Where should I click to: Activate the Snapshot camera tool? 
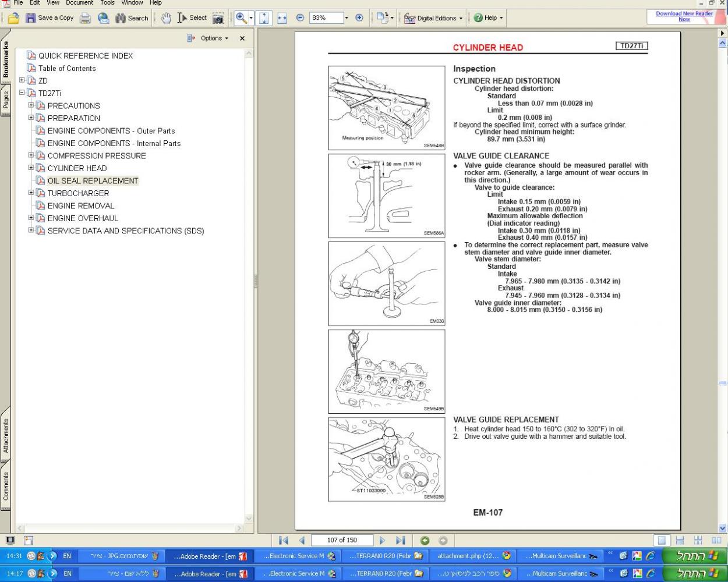click(218, 18)
